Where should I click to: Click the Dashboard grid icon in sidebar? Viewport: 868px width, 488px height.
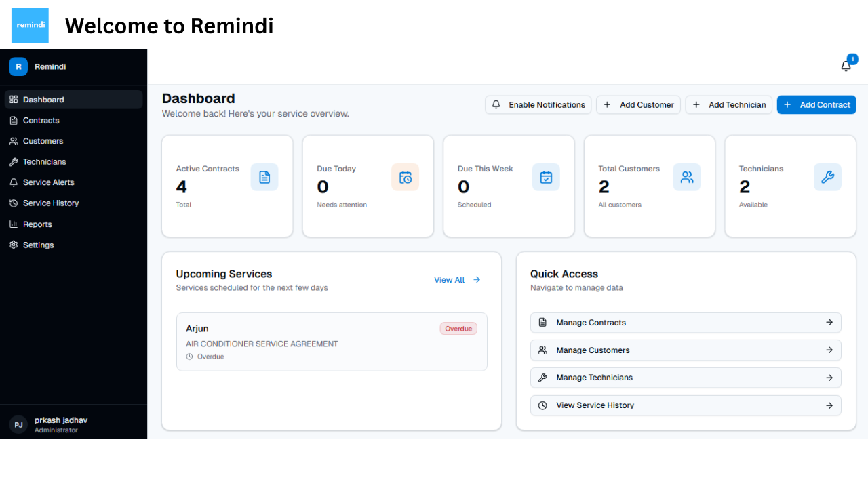coord(14,100)
